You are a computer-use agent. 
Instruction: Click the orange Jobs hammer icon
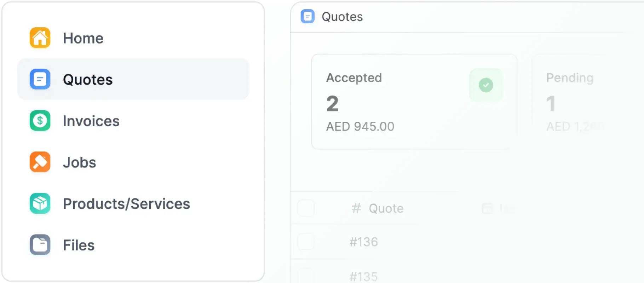coord(40,162)
